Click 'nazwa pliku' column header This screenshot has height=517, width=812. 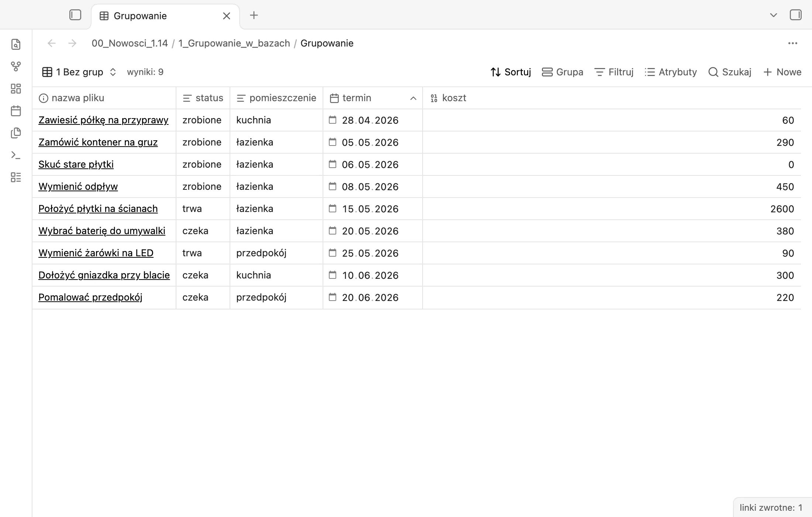click(104, 98)
